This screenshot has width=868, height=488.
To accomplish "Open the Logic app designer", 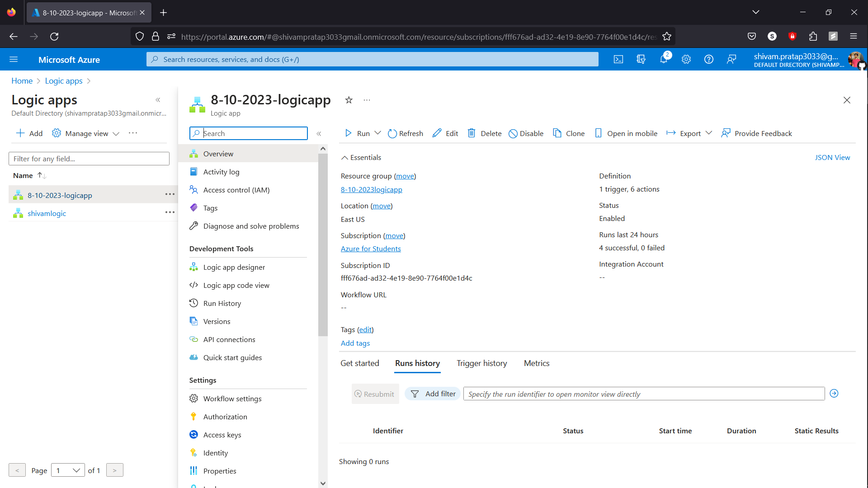I will (234, 267).
